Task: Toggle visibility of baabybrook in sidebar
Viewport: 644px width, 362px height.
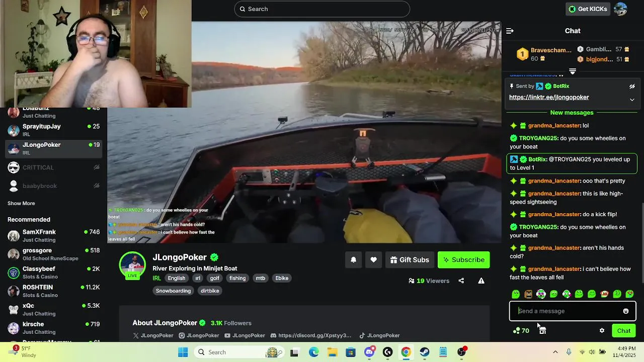Action: pyautogui.click(x=97, y=186)
